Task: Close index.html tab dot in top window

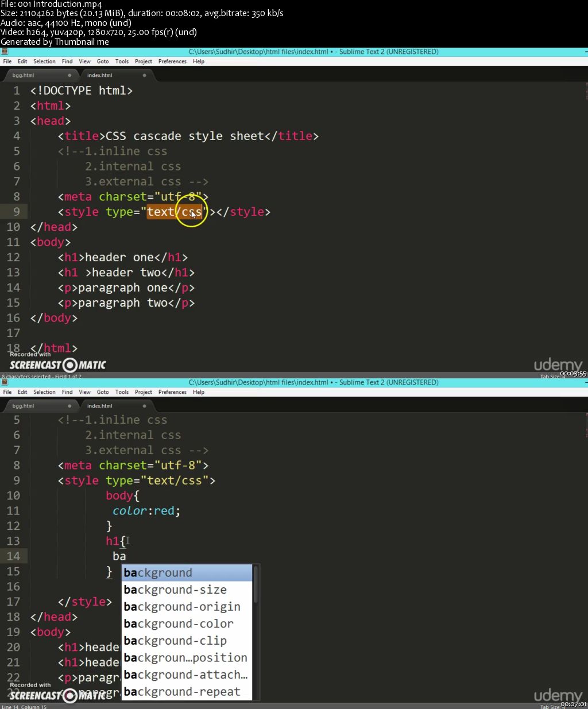Action: (x=144, y=75)
